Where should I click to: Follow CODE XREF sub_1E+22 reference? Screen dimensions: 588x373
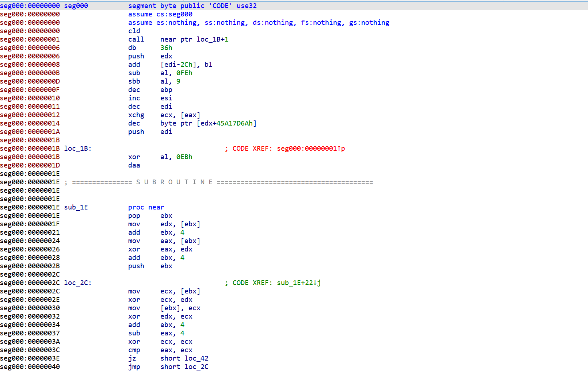coord(299,283)
